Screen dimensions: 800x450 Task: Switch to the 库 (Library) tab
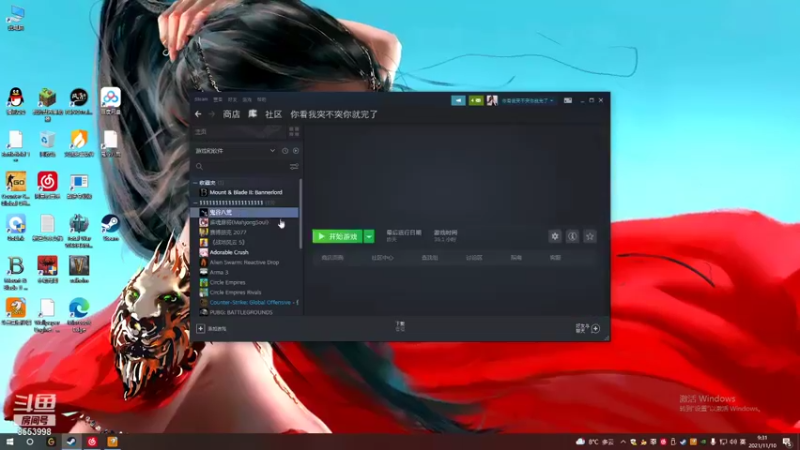253,114
